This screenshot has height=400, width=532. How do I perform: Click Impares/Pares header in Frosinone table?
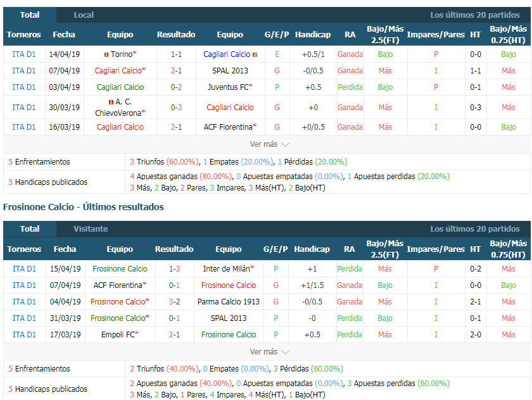pos(436,249)
